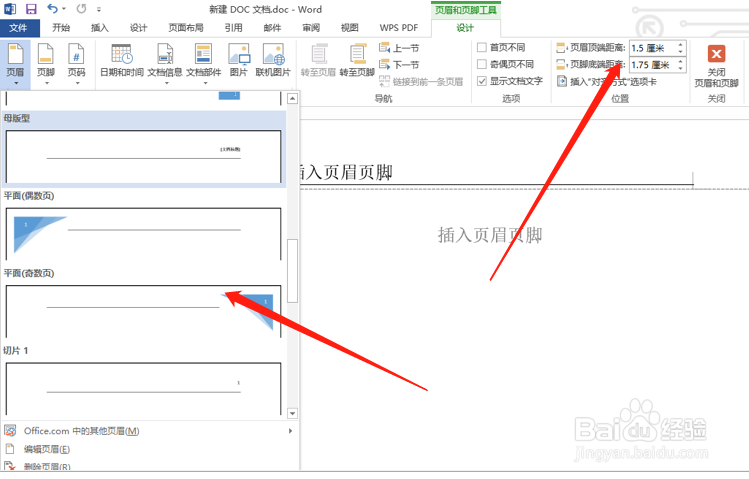Image resolution: width=749 pixels, height=479 pixels.
Task: Redo the action in quick access toolbar
Action: [82, 9]
